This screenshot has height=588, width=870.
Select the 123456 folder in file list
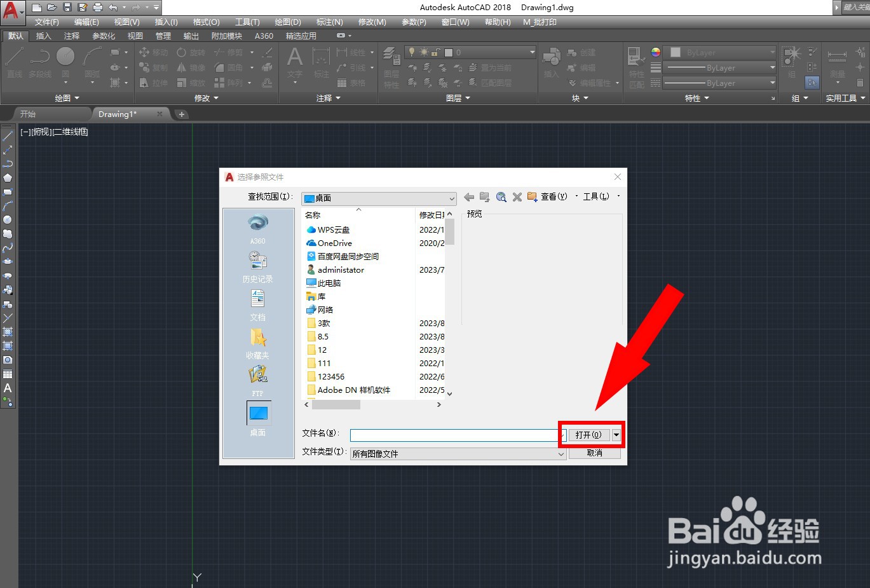point(326,376)
